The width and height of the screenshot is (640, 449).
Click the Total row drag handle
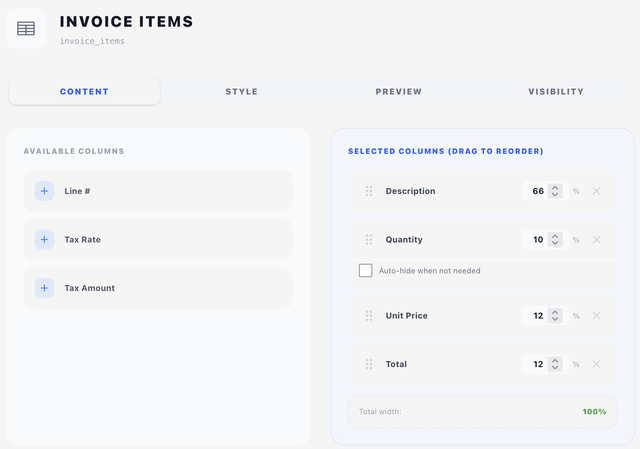pyautogui.click(x=369, y=364)
